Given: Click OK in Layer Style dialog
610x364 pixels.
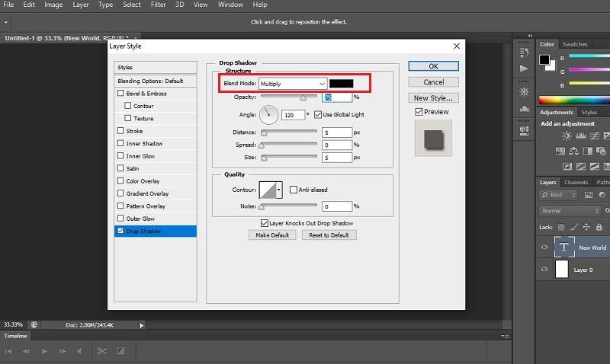Looking at the screenshot, I should coord(433,66).
